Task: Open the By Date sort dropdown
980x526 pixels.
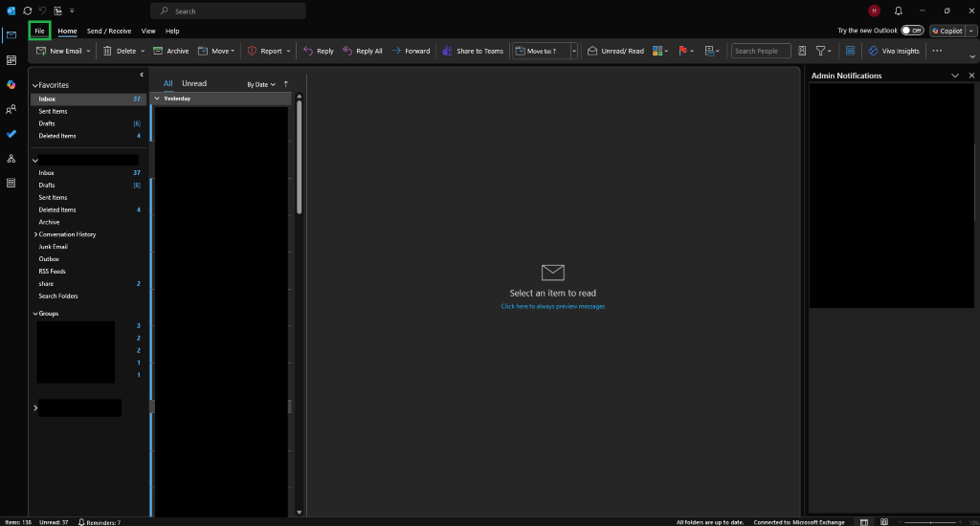Action: [261, 84]
